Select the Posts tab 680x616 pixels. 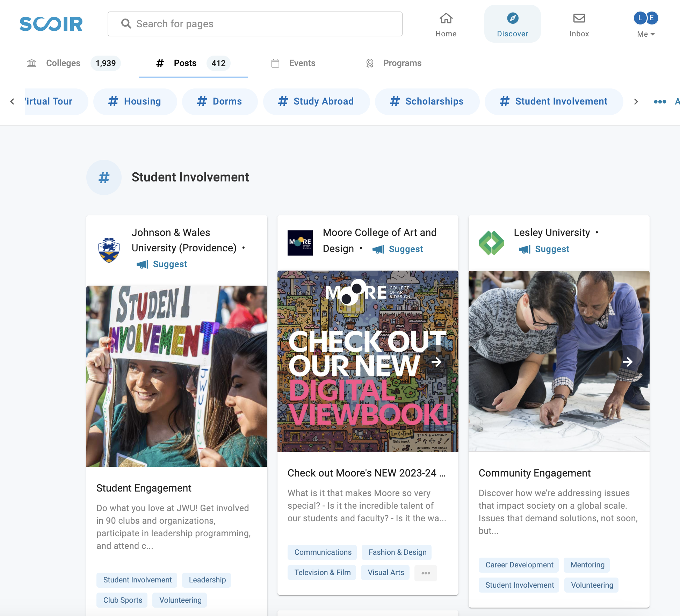(193, 63)
